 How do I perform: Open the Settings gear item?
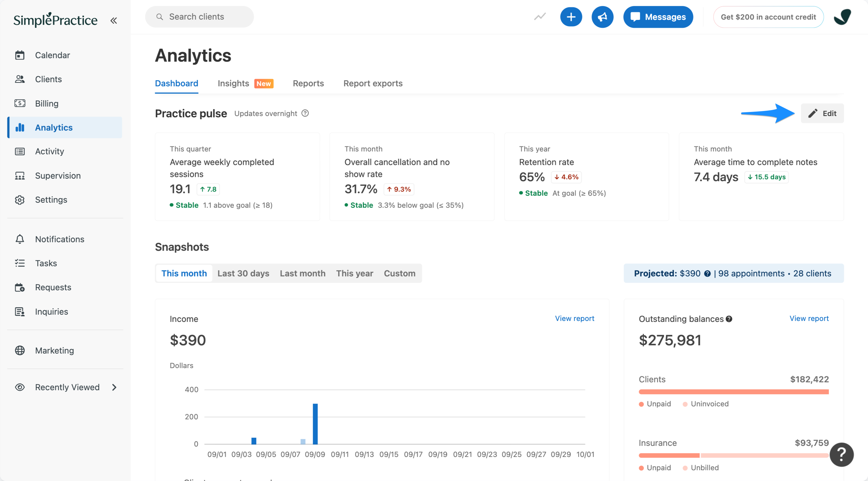65,200
